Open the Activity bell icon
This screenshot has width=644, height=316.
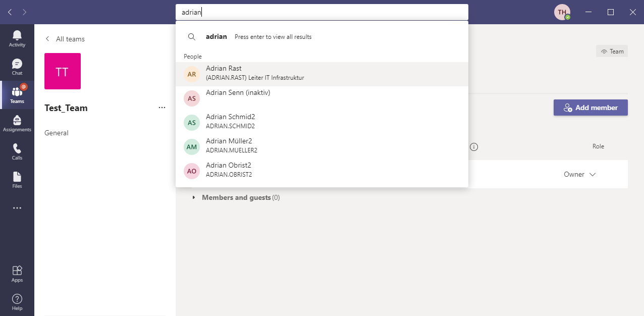17,38
